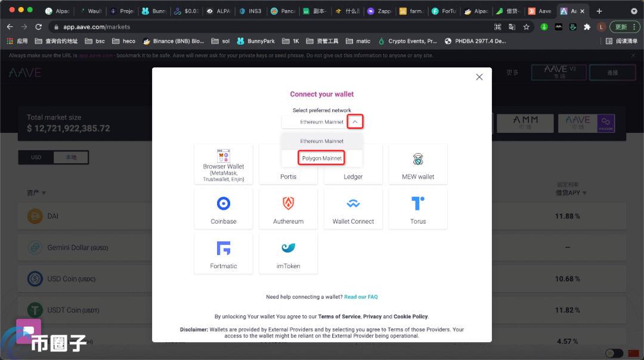Close the Connect your wallet dialog
This screenshot has width=644, height=360.
tap(479, 77)
